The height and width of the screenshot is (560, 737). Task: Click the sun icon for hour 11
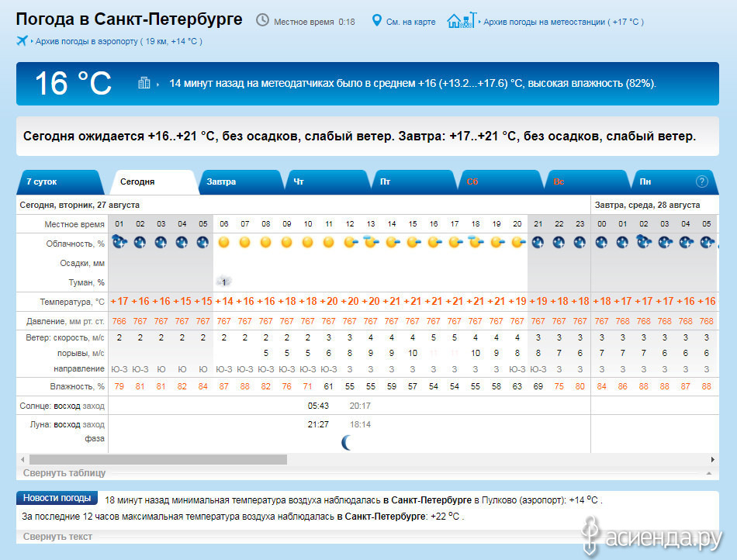pyautogui.click(x=329, y=243)
